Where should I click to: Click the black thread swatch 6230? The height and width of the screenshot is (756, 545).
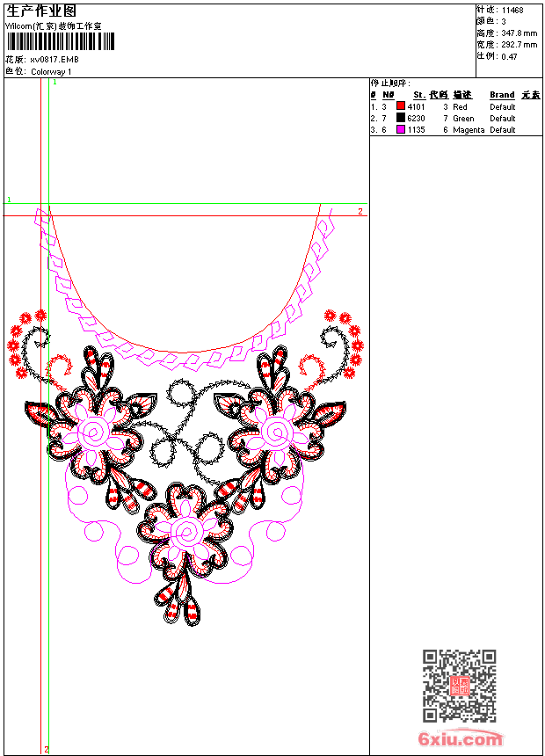click(x=400, y=118)
